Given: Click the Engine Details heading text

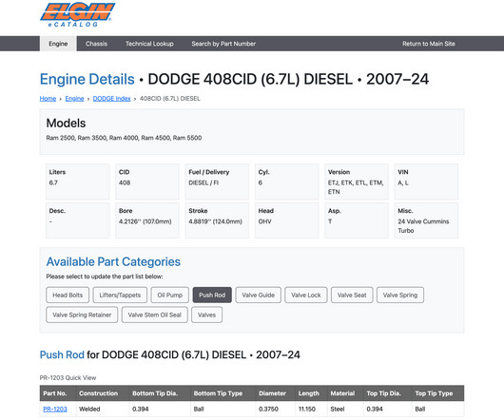Looking at the screenshot, I should click(x=87, y=79).
